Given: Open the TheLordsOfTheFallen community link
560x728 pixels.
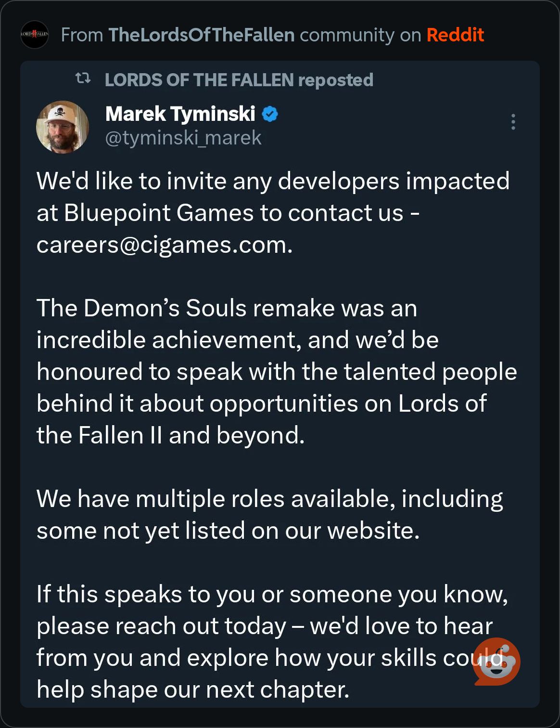Looking at the screenshot, I should pos(201,35).
